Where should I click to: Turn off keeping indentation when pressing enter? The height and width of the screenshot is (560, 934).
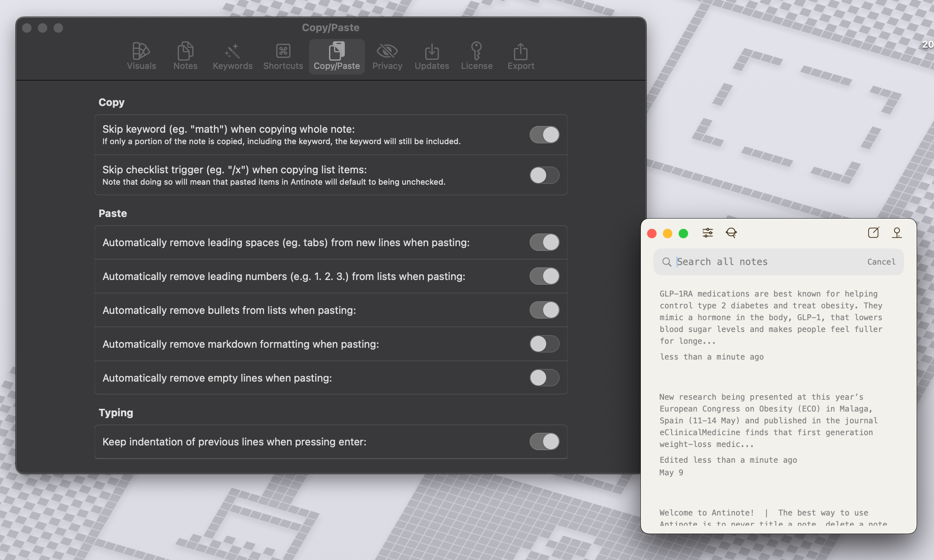tap(544, 442)
